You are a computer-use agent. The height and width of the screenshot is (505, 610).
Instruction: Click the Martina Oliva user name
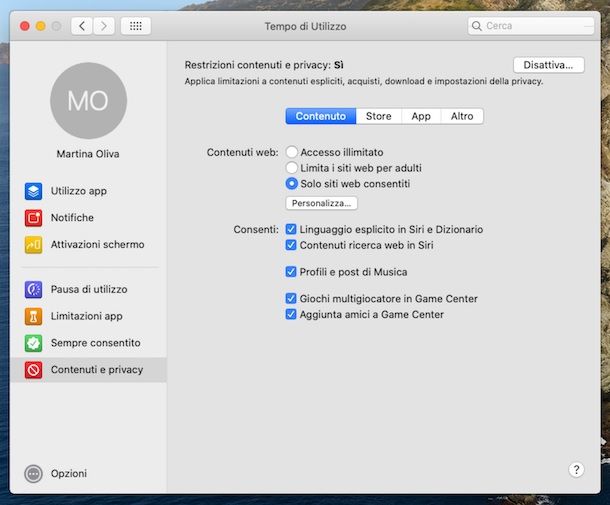point(88,154)
